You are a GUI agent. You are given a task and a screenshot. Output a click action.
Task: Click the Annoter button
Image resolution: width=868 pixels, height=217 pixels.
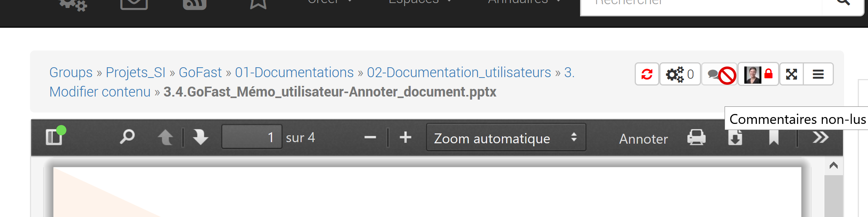point(643,139)
